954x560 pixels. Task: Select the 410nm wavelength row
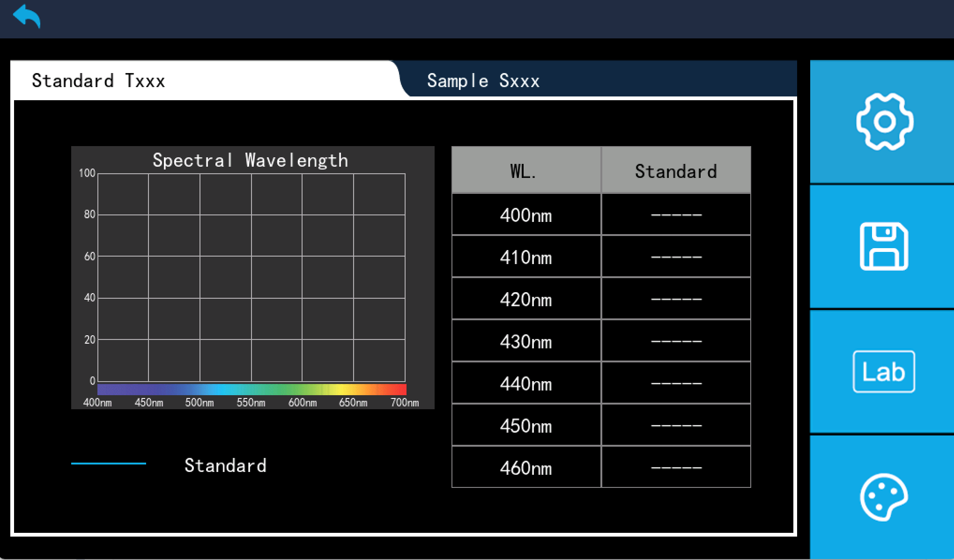(x=525, y=258)
